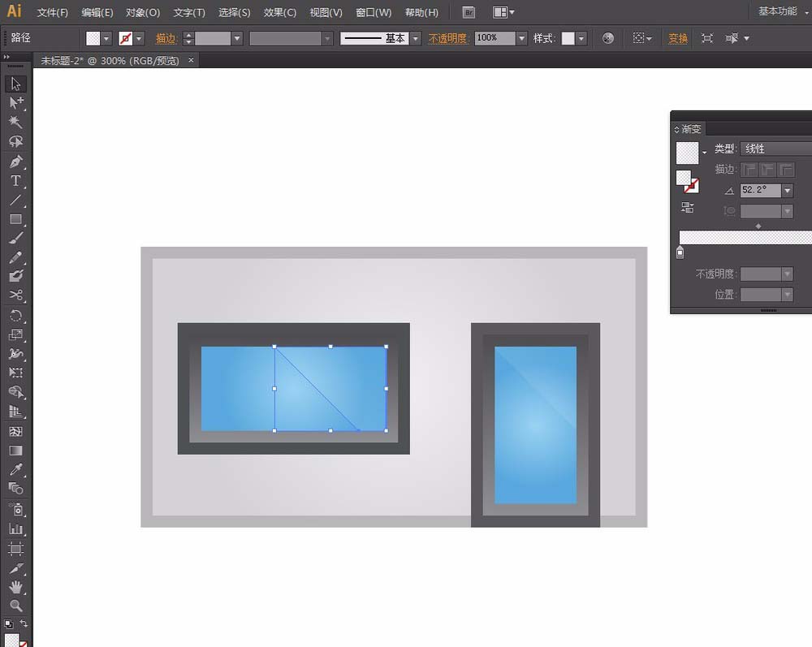Viewport: 812px width, 647px height.
Task: Open 对象(O) menu
Action: point(143,12)
